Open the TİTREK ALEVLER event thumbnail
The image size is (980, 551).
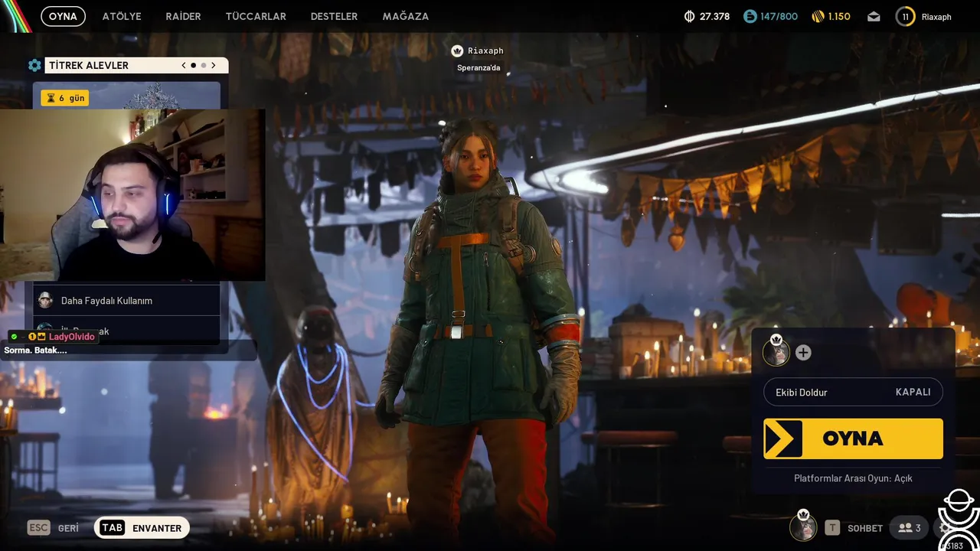pos(126,96)
